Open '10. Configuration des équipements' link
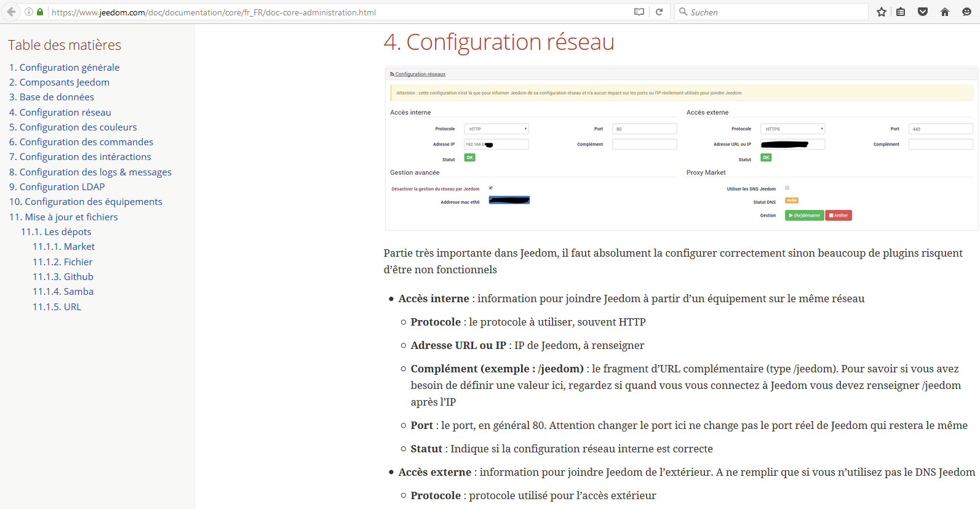980x509 pixels. [86, 201]
